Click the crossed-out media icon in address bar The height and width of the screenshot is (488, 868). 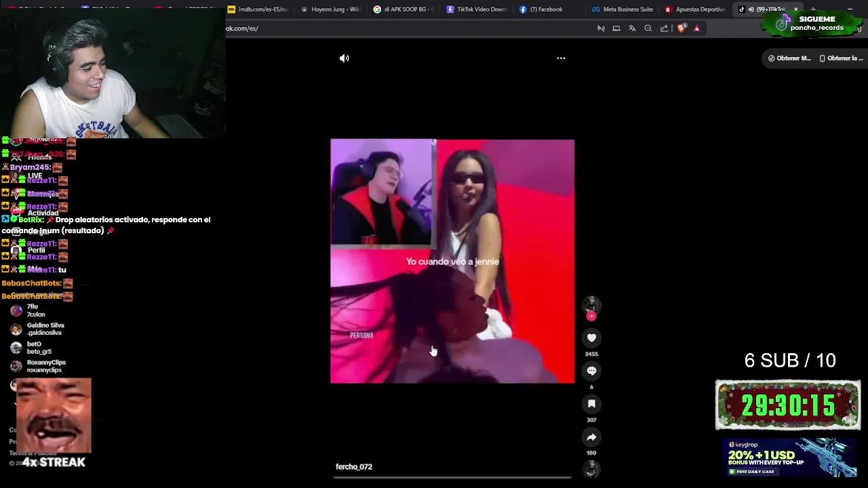click(x=601, y=28)
